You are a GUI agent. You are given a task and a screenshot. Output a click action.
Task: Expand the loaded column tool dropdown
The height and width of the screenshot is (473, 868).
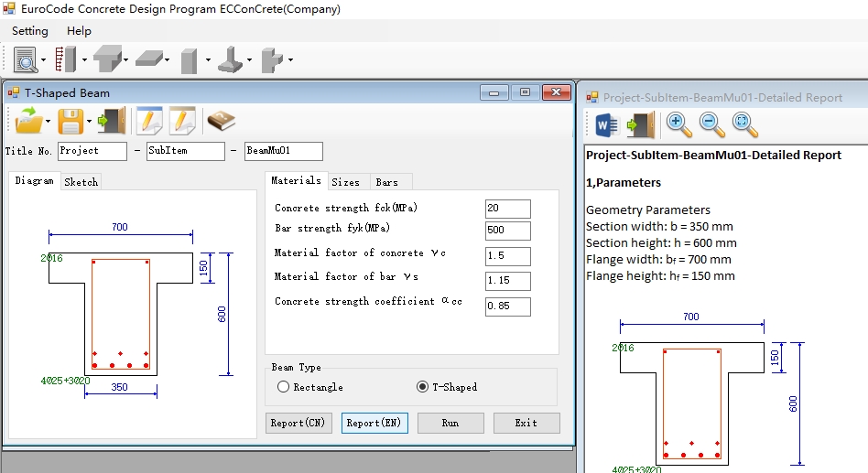84,59
